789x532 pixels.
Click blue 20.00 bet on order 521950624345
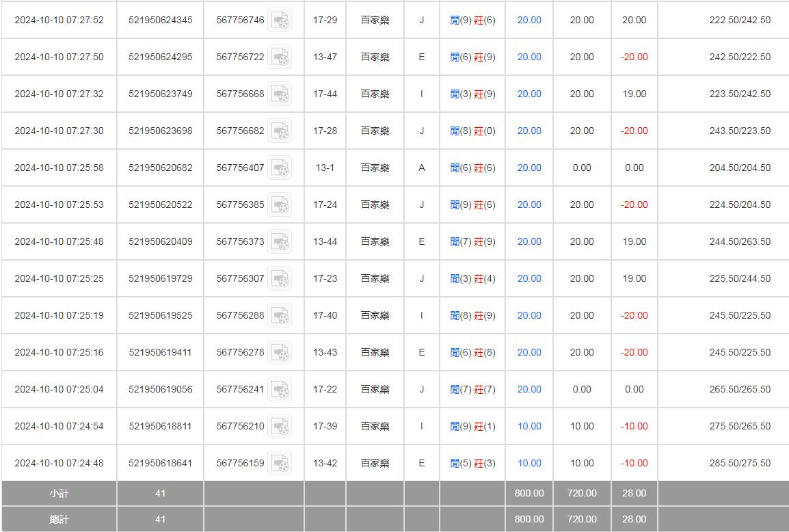[x=529, y=21]
